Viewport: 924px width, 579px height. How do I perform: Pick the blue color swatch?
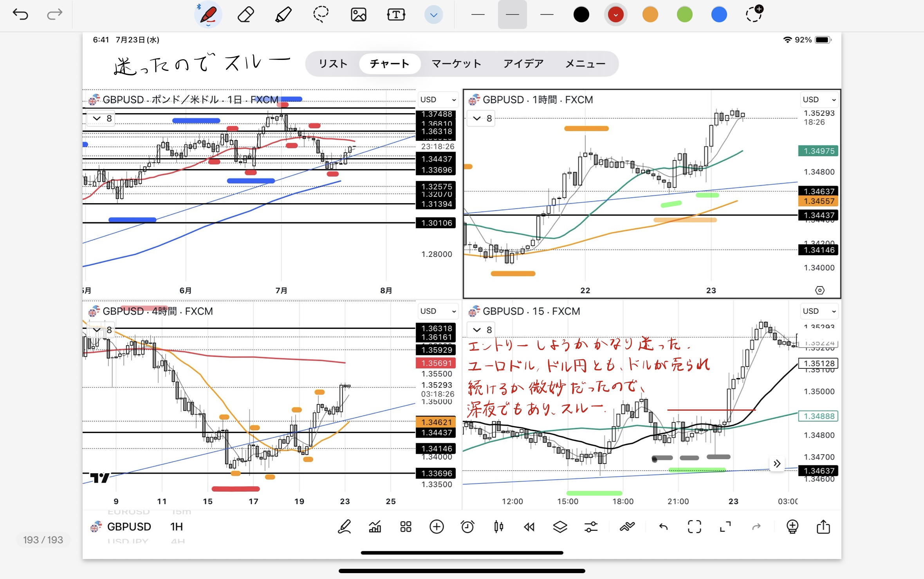click(x=719, y=15)
